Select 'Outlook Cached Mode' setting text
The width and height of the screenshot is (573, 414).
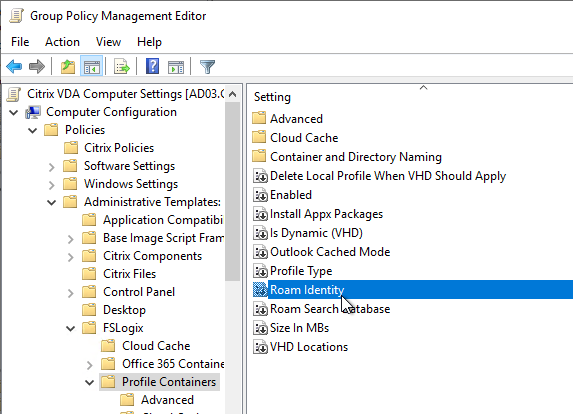point(330,252)
